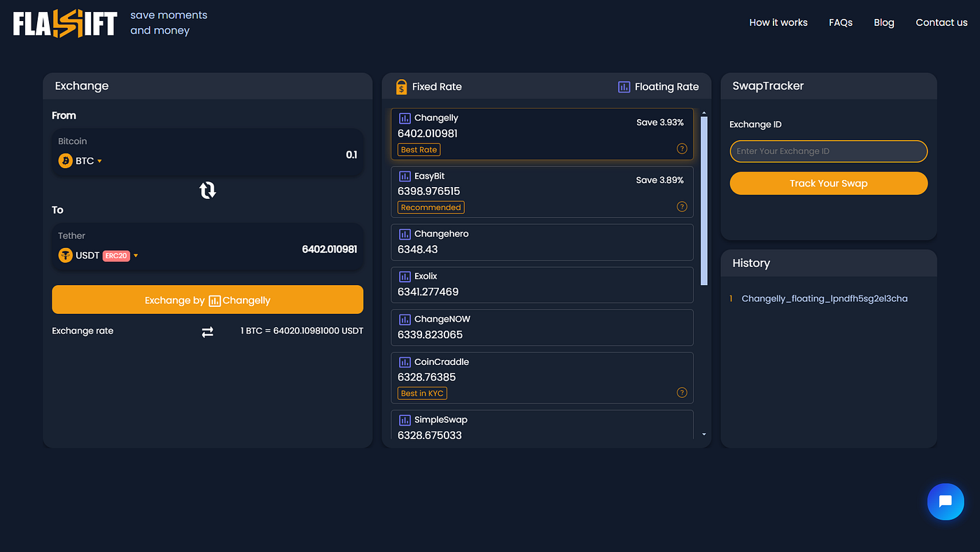
Task: Open the help icon on EasyBit offer
Action: pyautogui.click(x=682, y=207)
